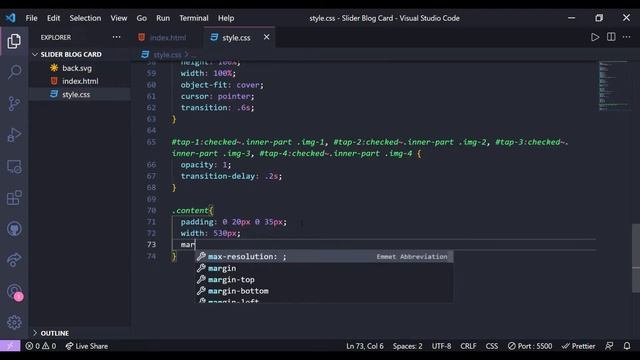
Task: Open Explorer's more actions ellipsis
Action: coord(116,37)
